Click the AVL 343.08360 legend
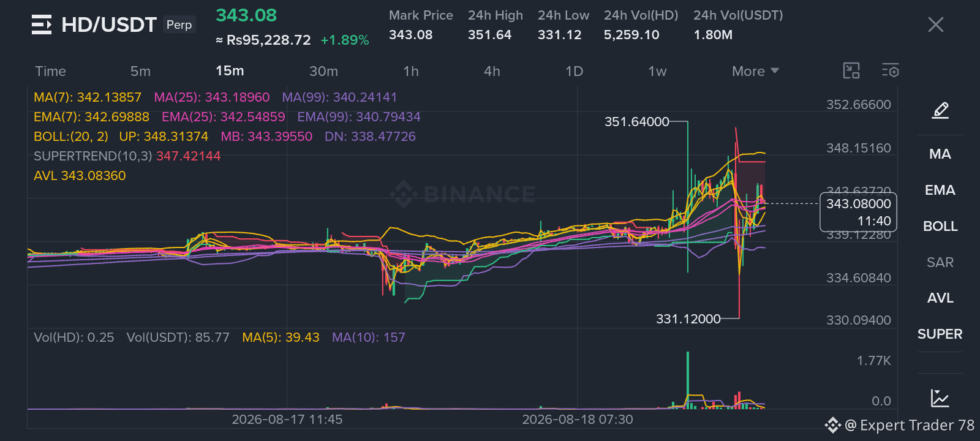The width and height of the screenshot is (980, 441). click(80, 176)
